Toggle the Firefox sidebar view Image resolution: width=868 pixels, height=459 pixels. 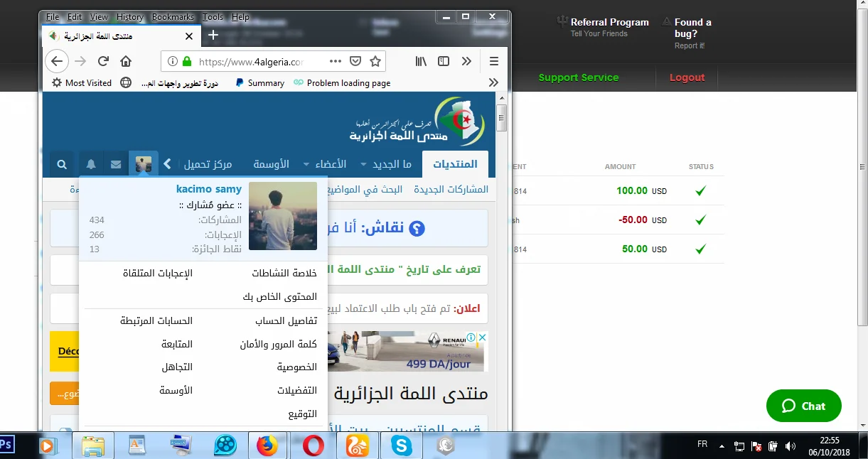(x=444, y=61)
